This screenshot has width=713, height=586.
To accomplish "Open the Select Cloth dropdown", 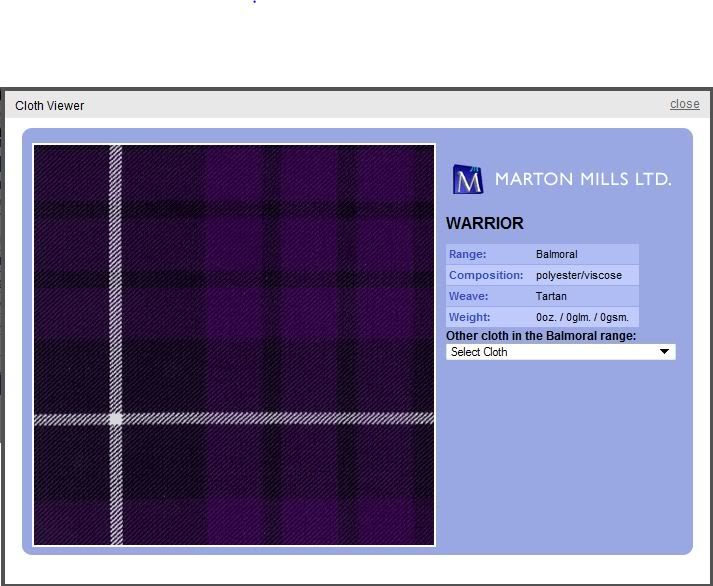I will tap(559, 352).
